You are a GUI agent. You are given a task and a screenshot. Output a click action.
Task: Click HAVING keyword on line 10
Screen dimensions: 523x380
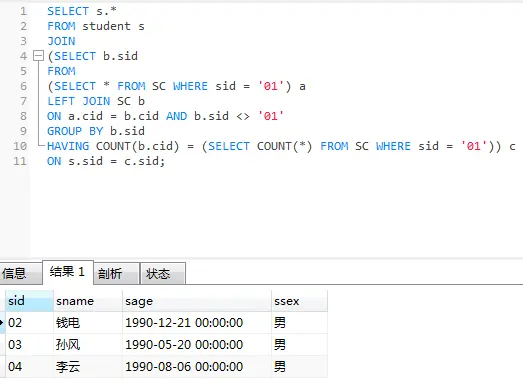(x=68, y=146)
